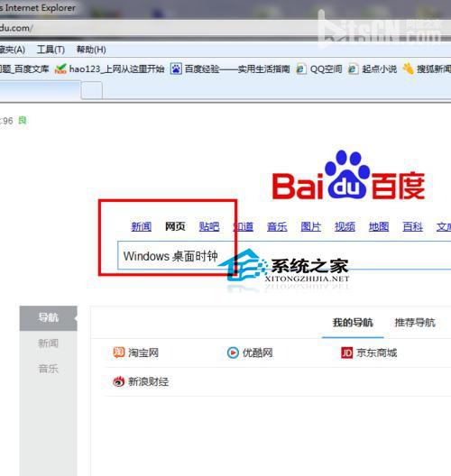Click the Sina eye logo icon
Screen dimensions: 451x476
(x=118, y=381)
